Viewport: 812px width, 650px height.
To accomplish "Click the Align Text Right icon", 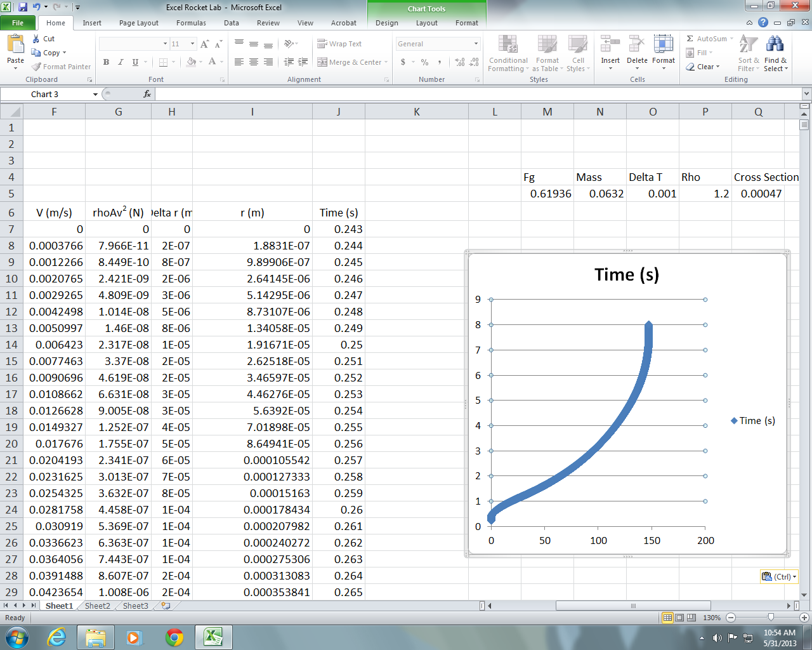I will tap(268, 62).
